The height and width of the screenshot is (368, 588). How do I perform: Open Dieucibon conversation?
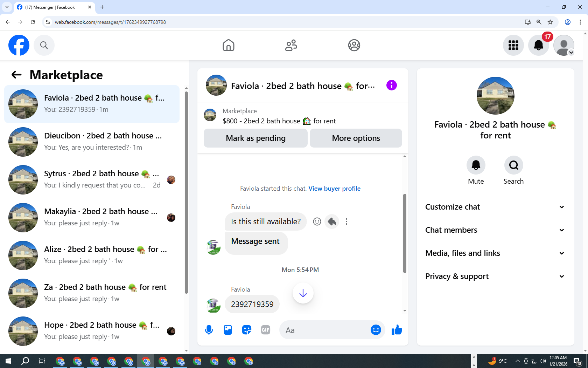(92, 142)
